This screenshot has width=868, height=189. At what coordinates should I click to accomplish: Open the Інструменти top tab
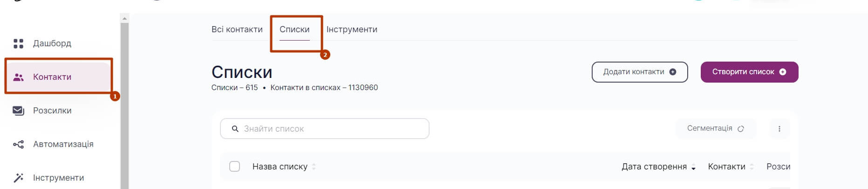point(352,29)
